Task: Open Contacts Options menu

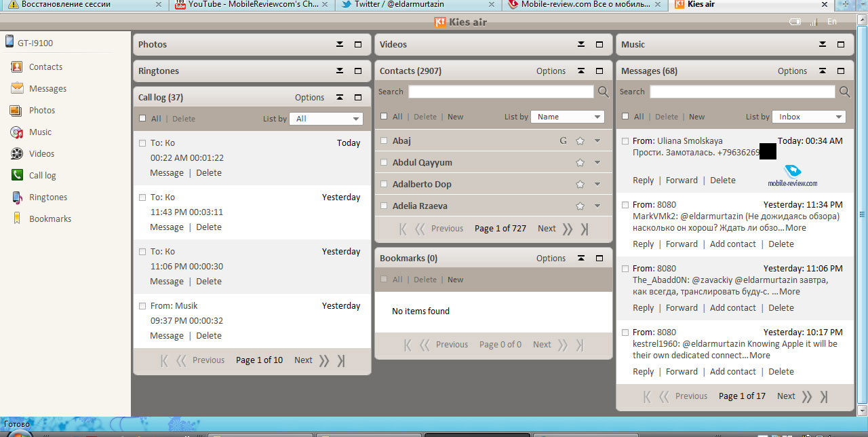Action: (551, 71)
